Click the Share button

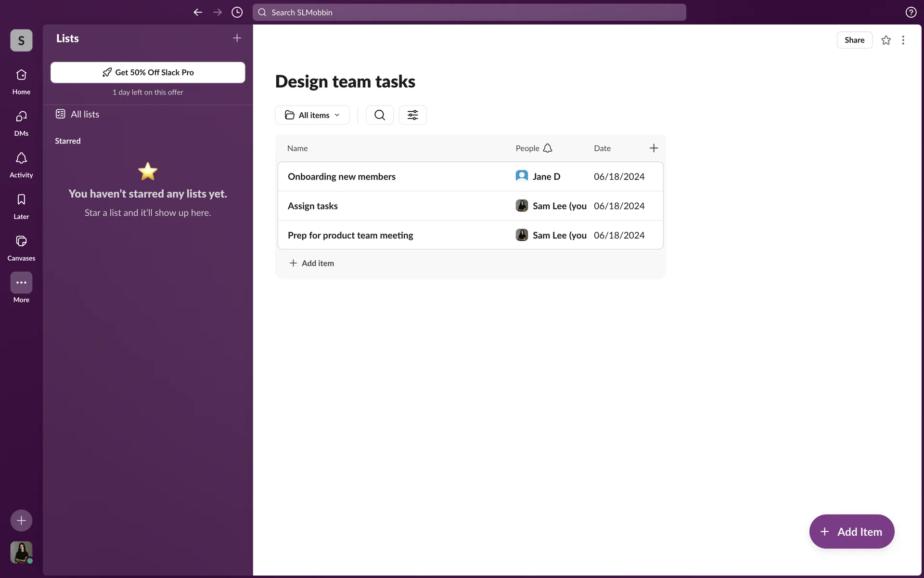pyautogui.click(x=854, y=40)
